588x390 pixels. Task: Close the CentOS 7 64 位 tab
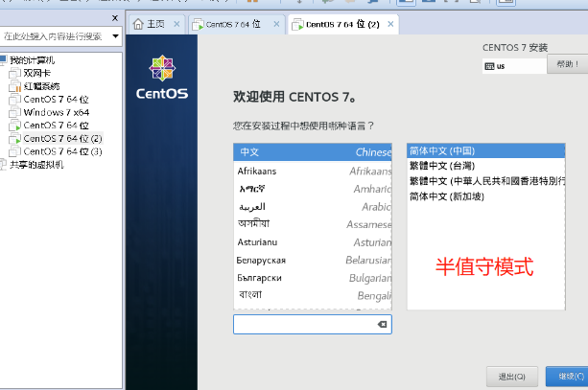276,24
